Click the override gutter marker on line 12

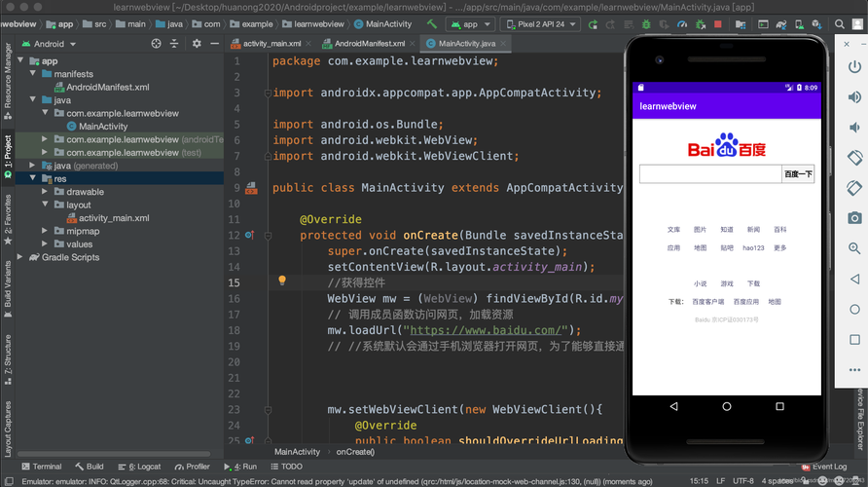click(250, 235)
